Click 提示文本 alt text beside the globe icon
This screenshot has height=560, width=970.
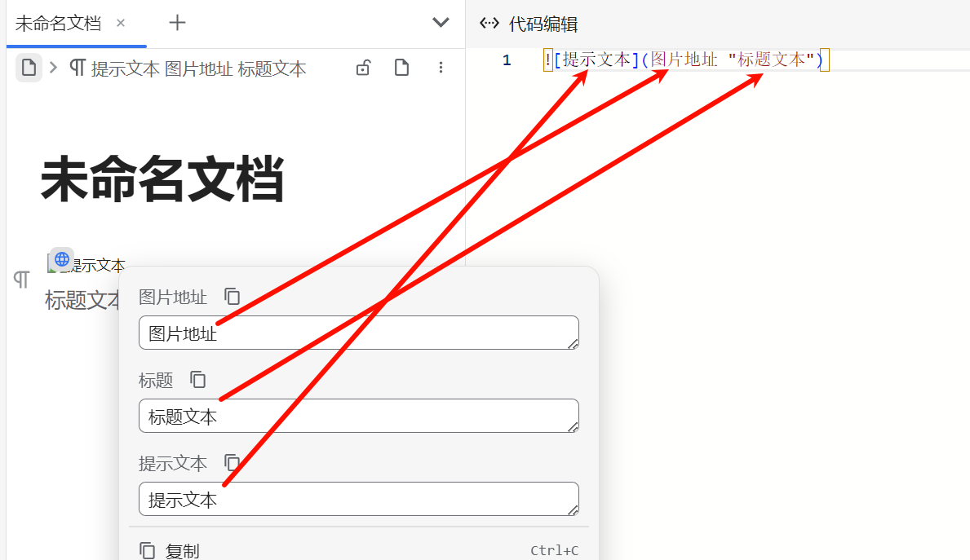98,266
